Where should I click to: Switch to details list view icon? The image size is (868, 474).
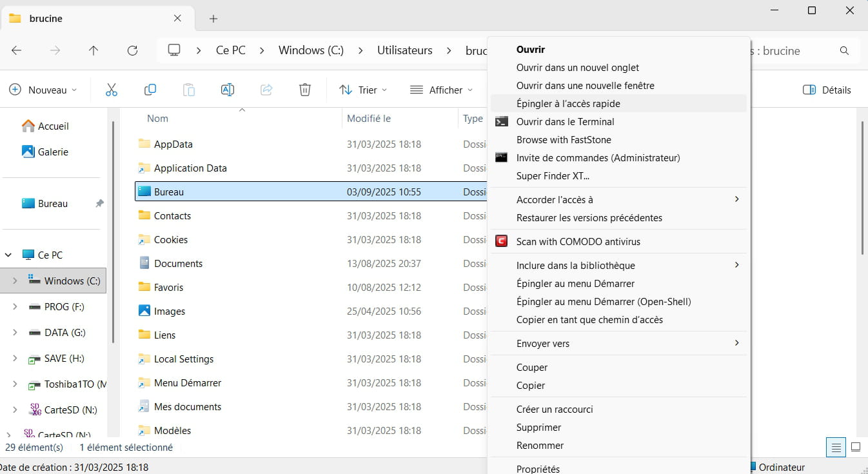[836, 447]
